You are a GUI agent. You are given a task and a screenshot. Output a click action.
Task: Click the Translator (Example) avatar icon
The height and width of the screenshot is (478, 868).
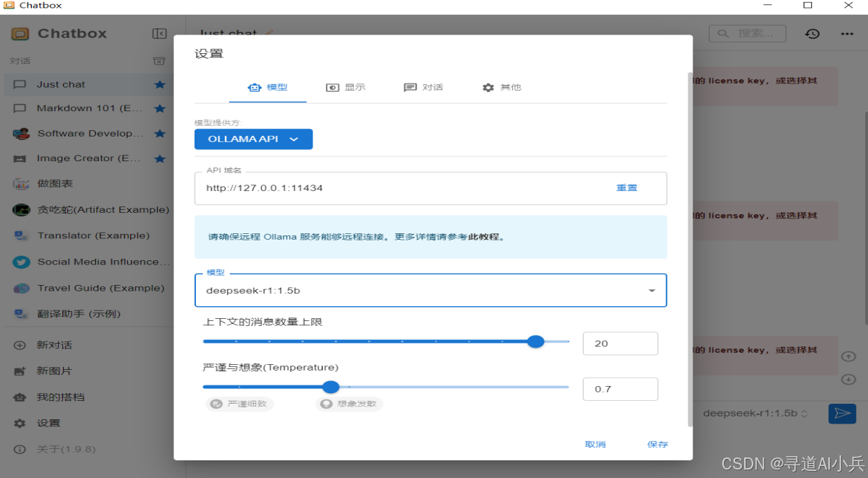(21, 235)
